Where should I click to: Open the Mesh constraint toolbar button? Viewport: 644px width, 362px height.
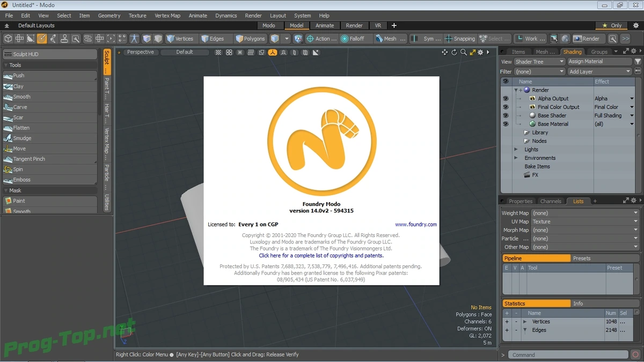point(390,39)
